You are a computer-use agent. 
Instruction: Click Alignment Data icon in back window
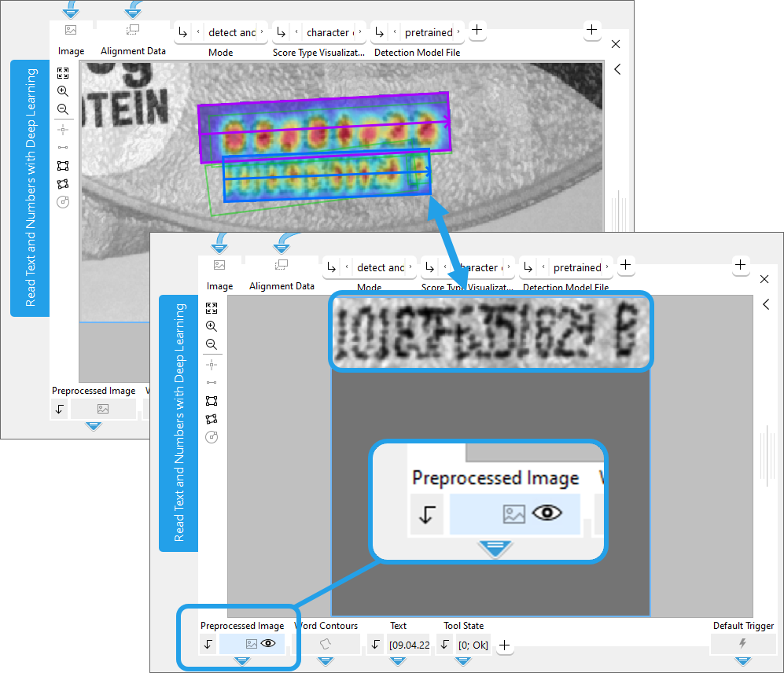pyautogui.click(x=132, y=30)
